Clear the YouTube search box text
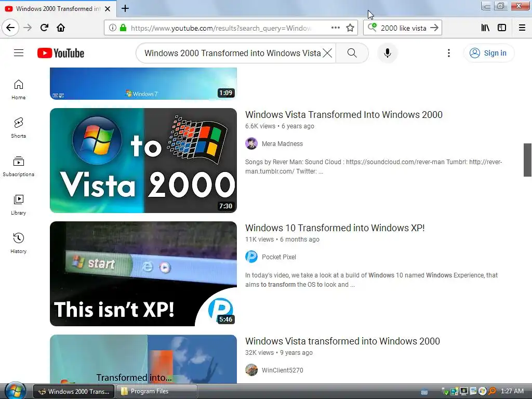The image size is (532, 399). tap(327, 53)
